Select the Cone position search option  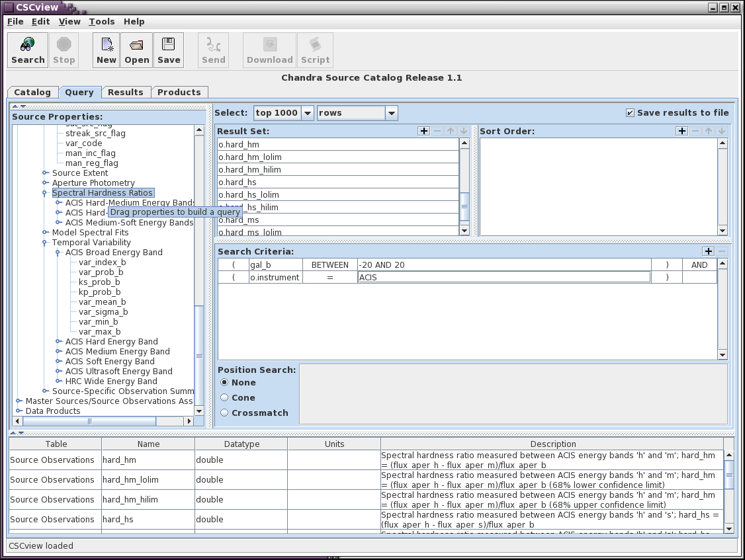[225, 398]
